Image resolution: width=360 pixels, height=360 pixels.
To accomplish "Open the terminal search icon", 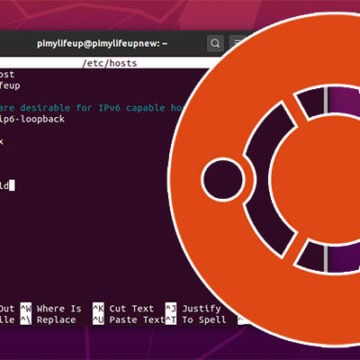I will (215, 43).
